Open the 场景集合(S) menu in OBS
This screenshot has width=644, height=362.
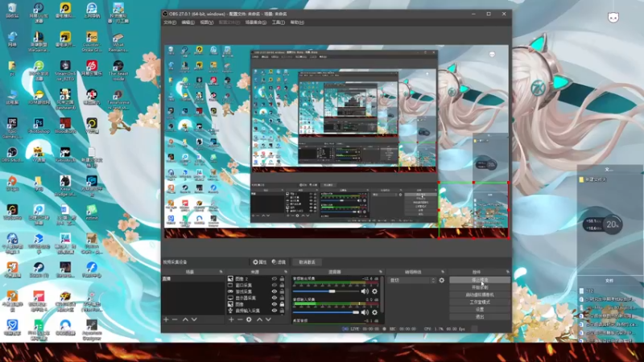[x=256, y=23]
